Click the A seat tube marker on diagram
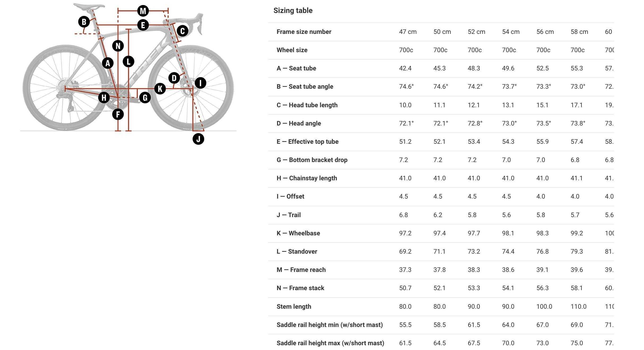Viewport: 644px width, 350px height. click(x=108, y=63)
